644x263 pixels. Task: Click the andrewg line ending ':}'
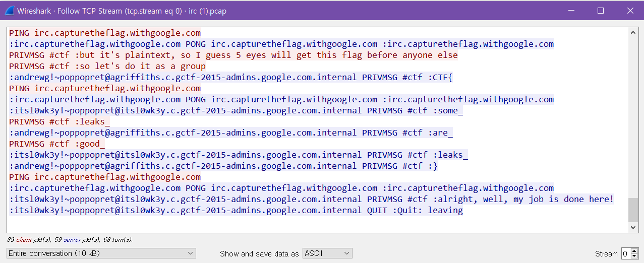click(x=223, y=166)
